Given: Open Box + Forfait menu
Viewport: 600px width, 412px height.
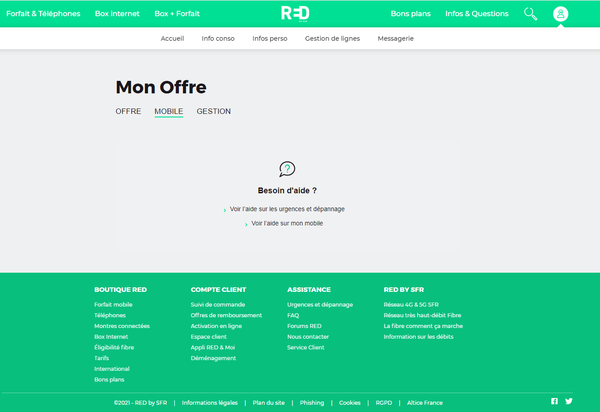Looking at the screenshot, I should tap(177, 14).
